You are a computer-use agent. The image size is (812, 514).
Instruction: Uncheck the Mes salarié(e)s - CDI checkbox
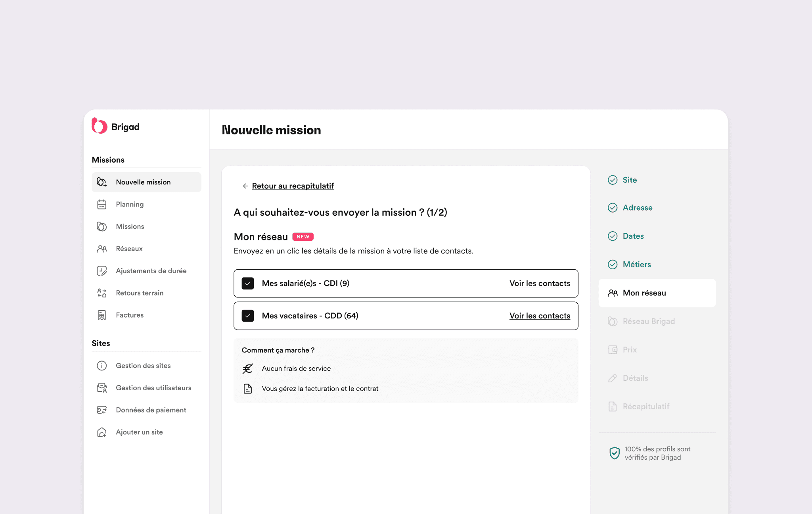click(248, 284)
